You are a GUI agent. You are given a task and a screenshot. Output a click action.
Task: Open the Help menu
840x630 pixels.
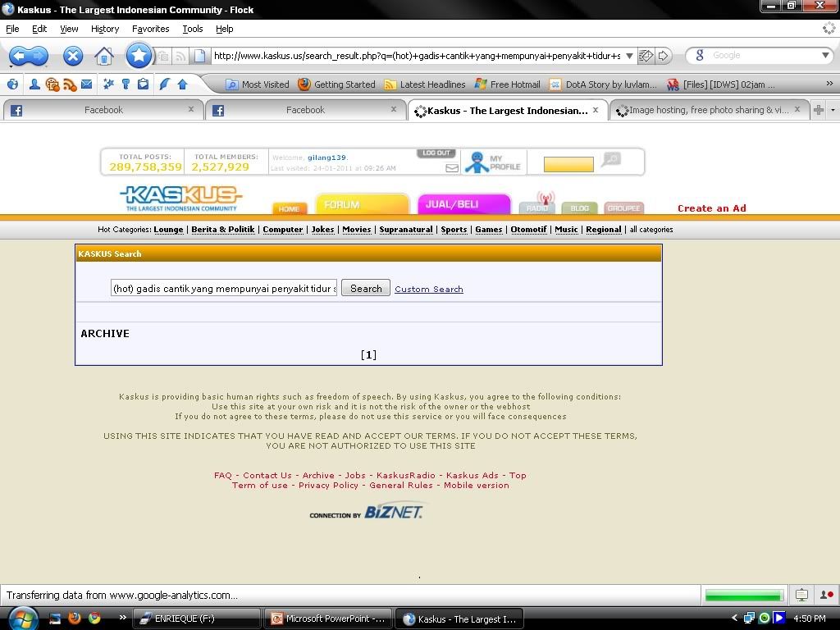click(x=225, y=29)
